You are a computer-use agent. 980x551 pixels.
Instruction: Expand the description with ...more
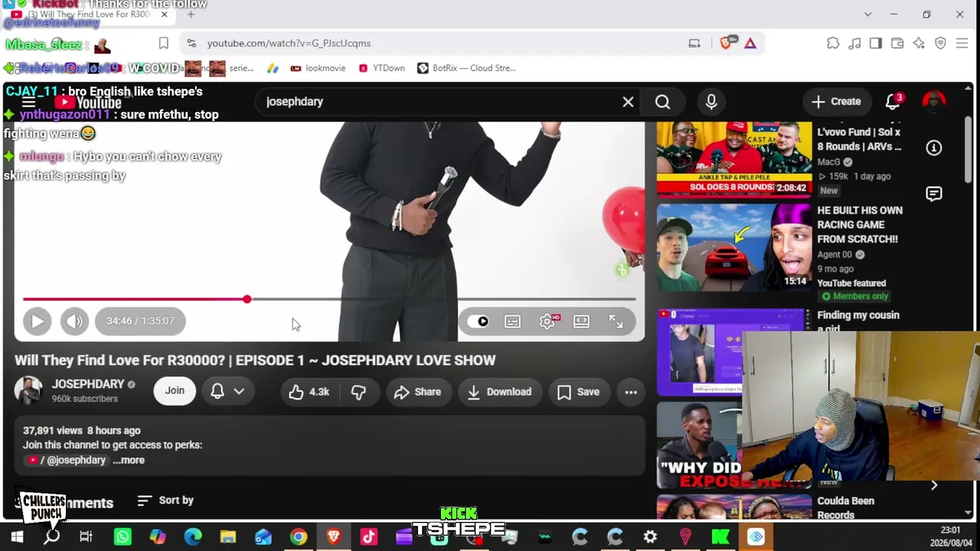tap(129, 460)
